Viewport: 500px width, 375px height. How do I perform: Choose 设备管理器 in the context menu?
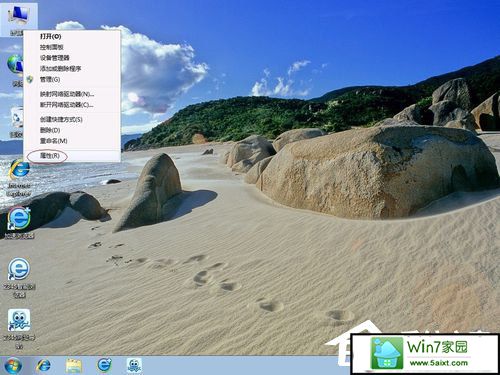click(72, 58)
